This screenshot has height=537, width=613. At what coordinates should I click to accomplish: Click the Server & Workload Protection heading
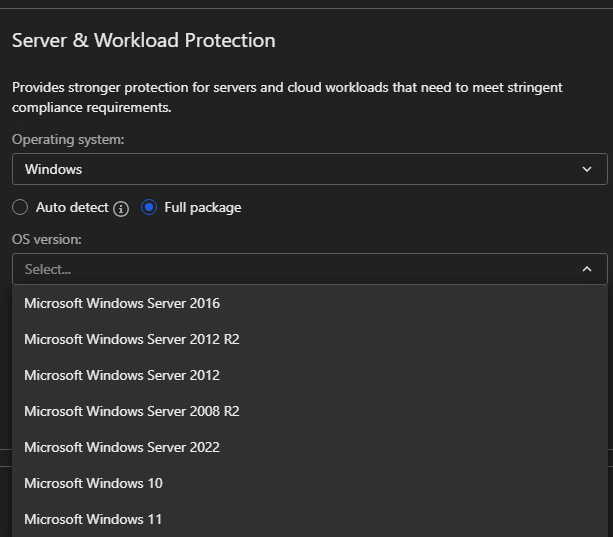[x=143, y=41]
